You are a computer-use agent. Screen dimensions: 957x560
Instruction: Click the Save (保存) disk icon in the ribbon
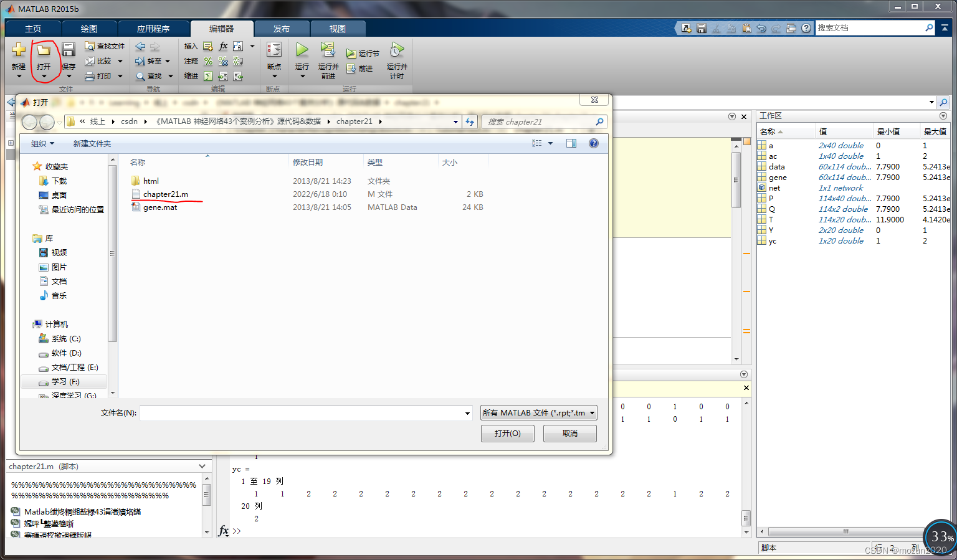click(69, 50)
